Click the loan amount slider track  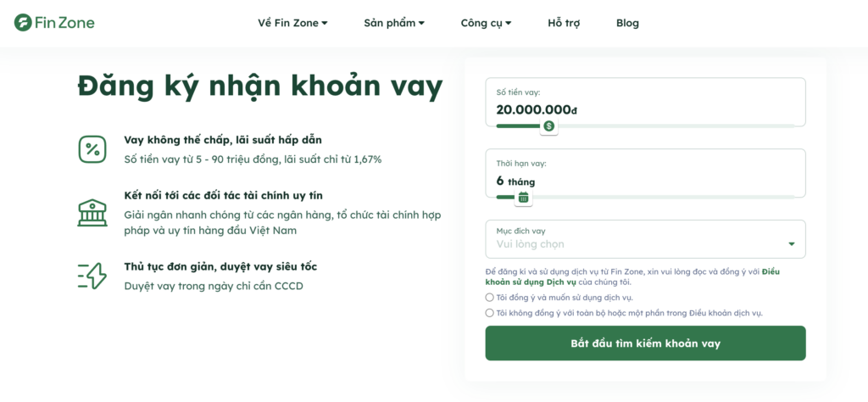point(678,126)
